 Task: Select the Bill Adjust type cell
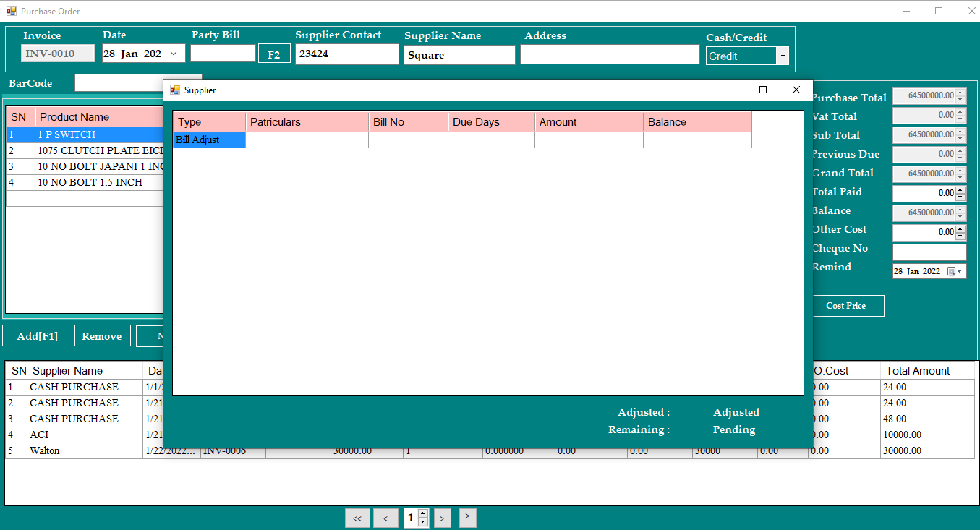(209, 140)
